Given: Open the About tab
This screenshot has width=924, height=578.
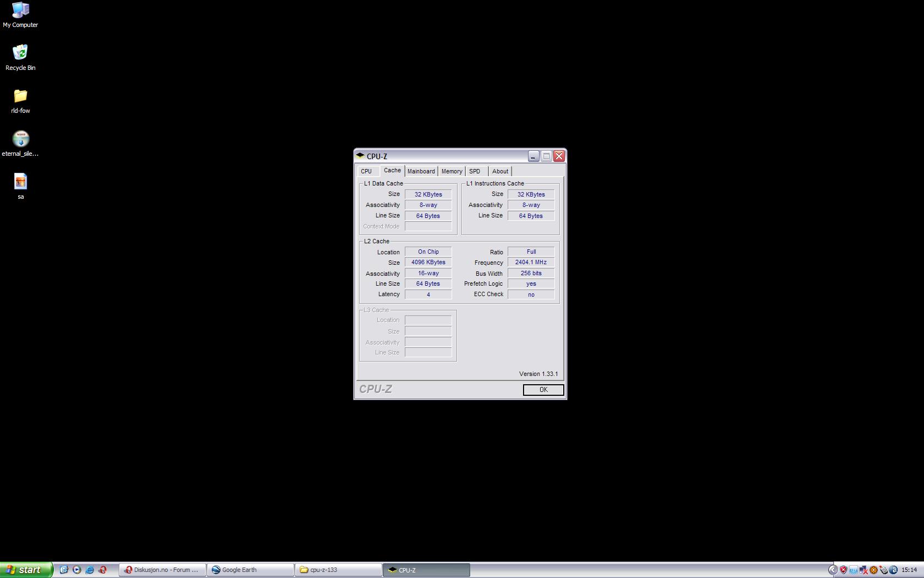Looking at the screenshot, I should tap(500, 171).
